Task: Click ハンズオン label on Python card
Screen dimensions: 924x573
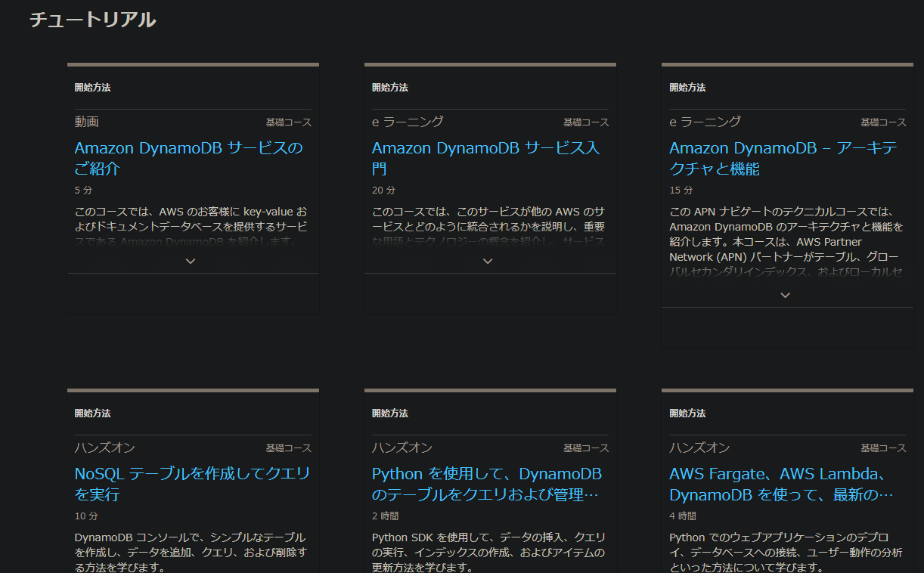Action: [x=402, y=448]
